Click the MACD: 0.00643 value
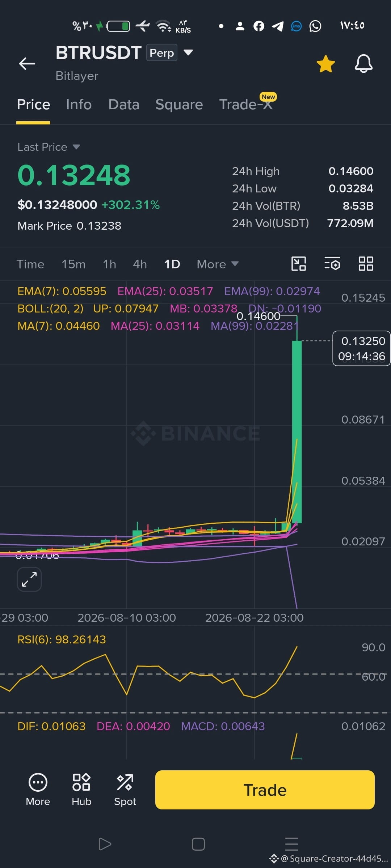The height and width of the screenshot is (868, 391). (x=223, y=726)
